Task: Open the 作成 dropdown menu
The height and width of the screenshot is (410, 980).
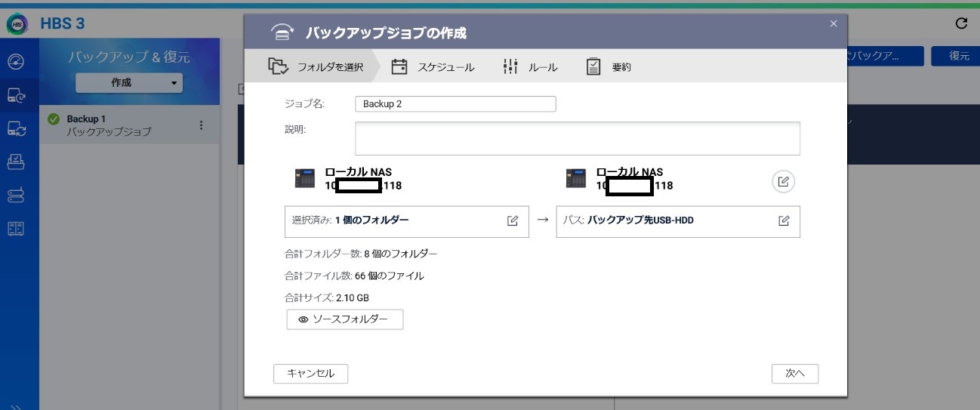Action: tap(129, 83)
